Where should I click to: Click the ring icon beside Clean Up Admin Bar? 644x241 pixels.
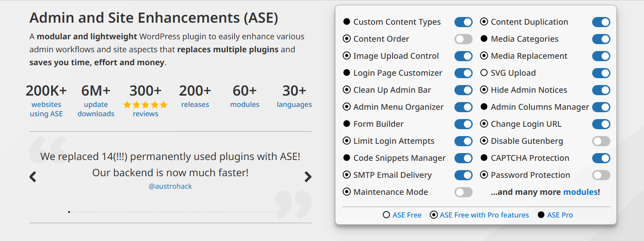pos(347,90)
